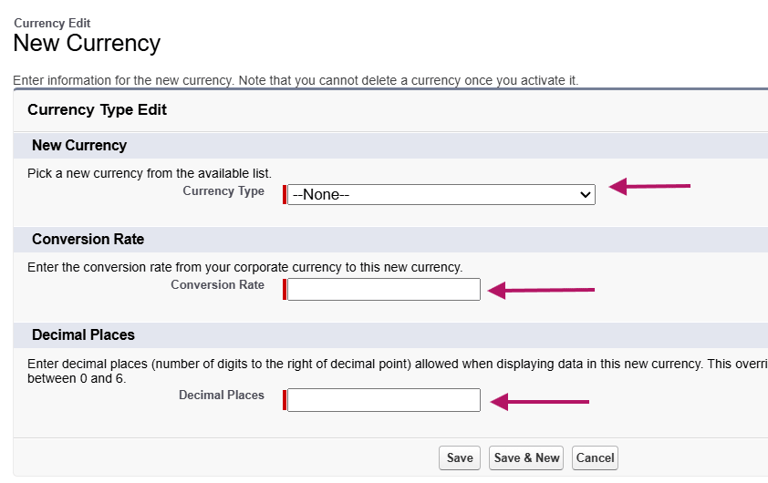This screenshot has width=768, height=483.
Task: Click the red required bar on Conversion Rate field
Action: tap(285, 290)
